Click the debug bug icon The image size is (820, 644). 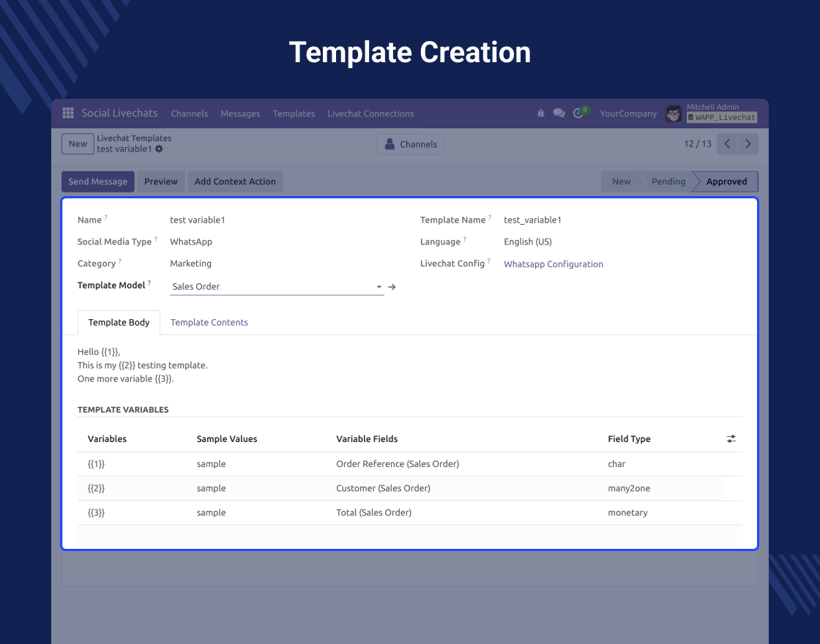[x=541, y=113]
